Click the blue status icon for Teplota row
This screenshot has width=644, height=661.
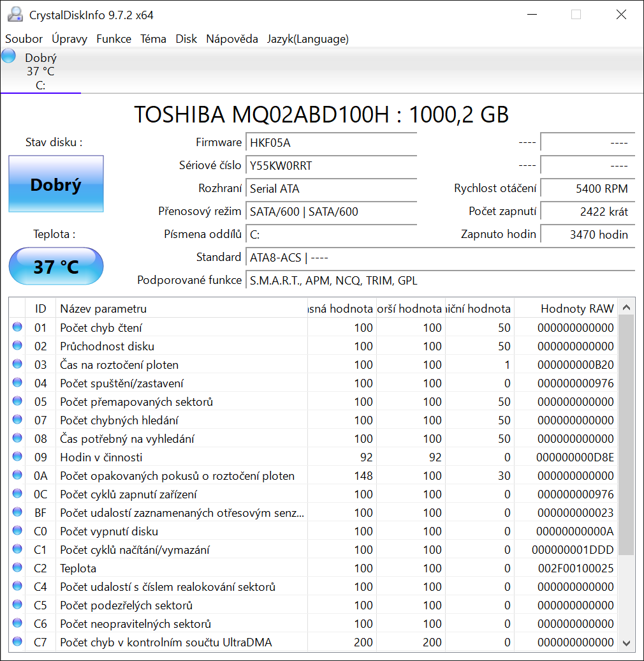point(17,568)
